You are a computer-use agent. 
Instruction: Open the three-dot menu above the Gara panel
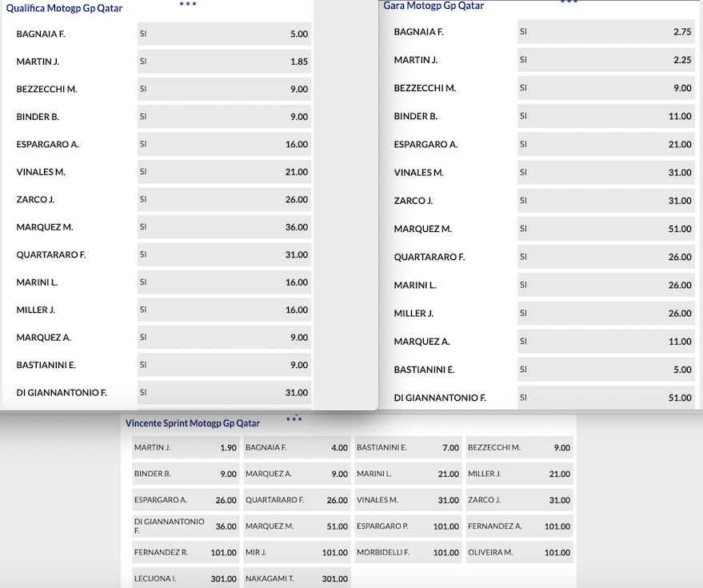tap(569, 2)
